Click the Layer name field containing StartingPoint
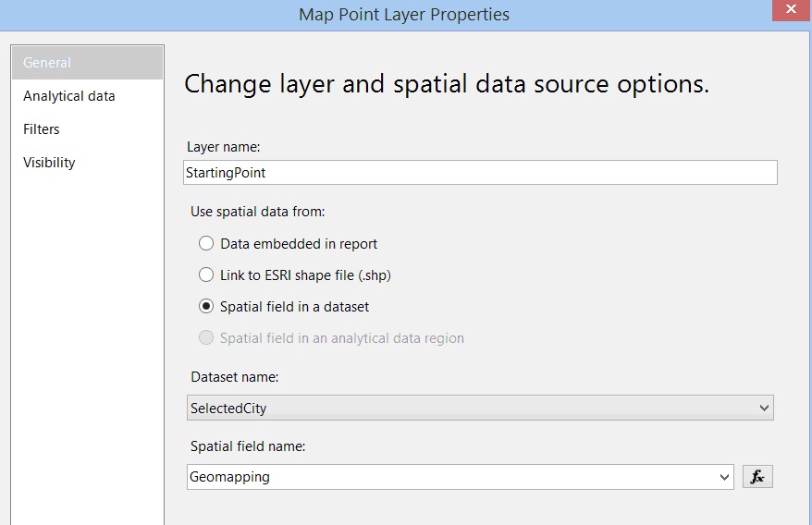The image size is (812, 525). [x=480, y=173]
